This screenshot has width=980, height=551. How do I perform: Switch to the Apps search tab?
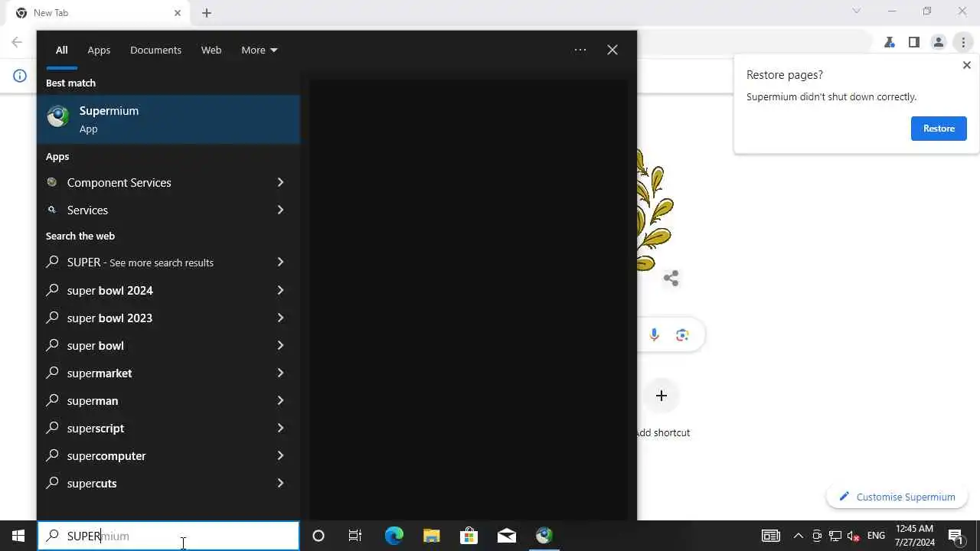coord(99,50)
